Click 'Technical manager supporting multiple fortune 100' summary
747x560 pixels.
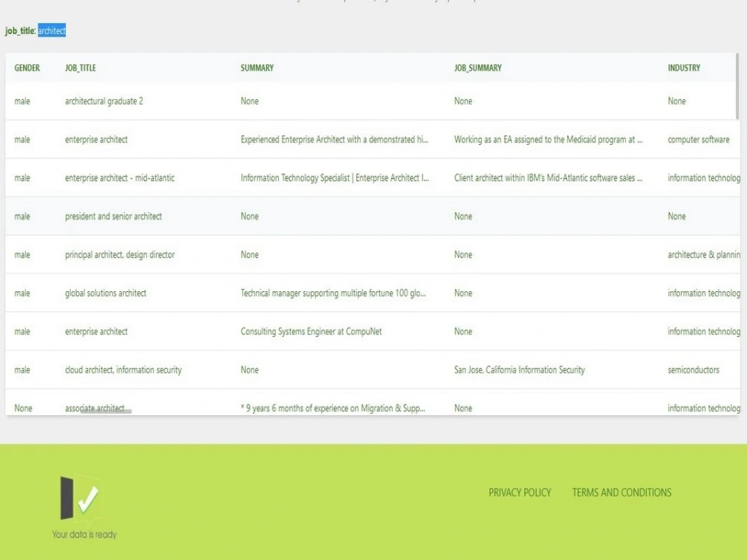point(333,293)
